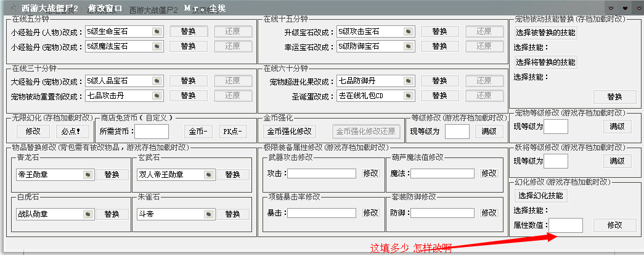Click middle heart icon in title bar
This screenshot has width=644, height=255.
click(626, 8)
